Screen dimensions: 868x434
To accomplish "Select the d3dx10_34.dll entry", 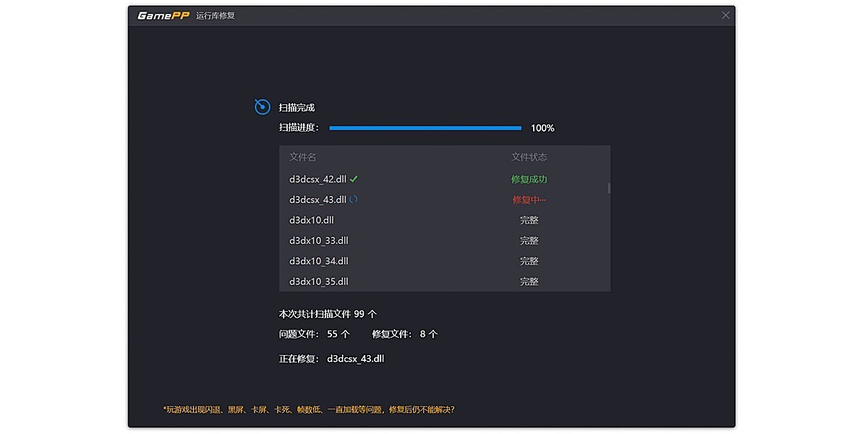I will point(318,260).
